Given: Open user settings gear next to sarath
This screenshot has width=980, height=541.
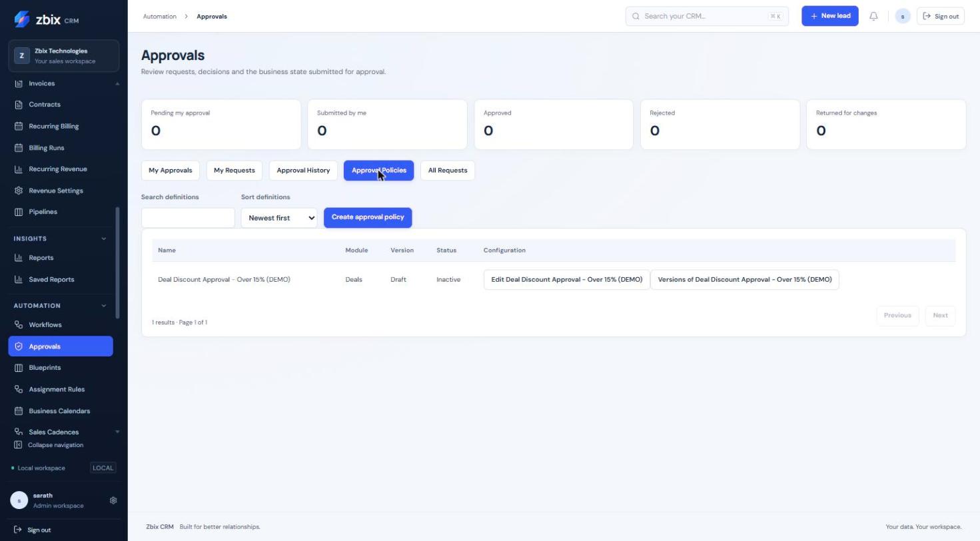Looking at the screenshot, I should coord(113,500).
